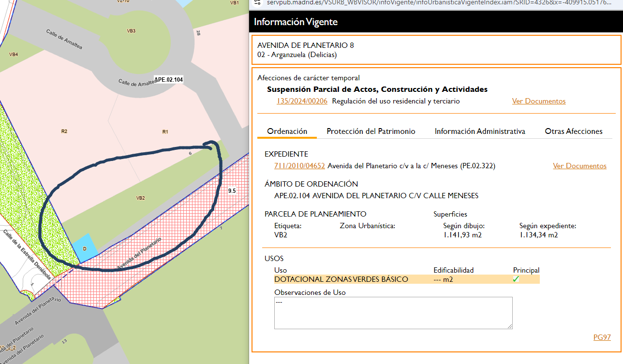This screenshot has height=364, width=623.
Task: Click the green Principal checkmark
Action: 516,279
